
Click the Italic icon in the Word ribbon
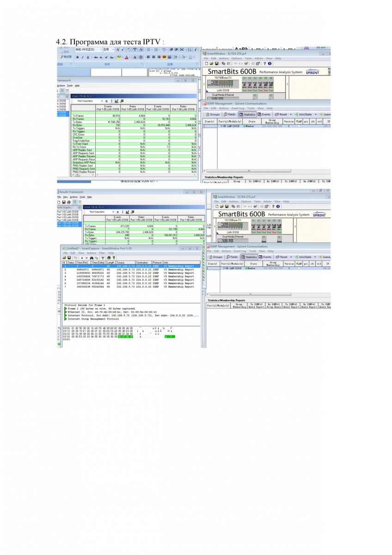click(x=83, y=57)
